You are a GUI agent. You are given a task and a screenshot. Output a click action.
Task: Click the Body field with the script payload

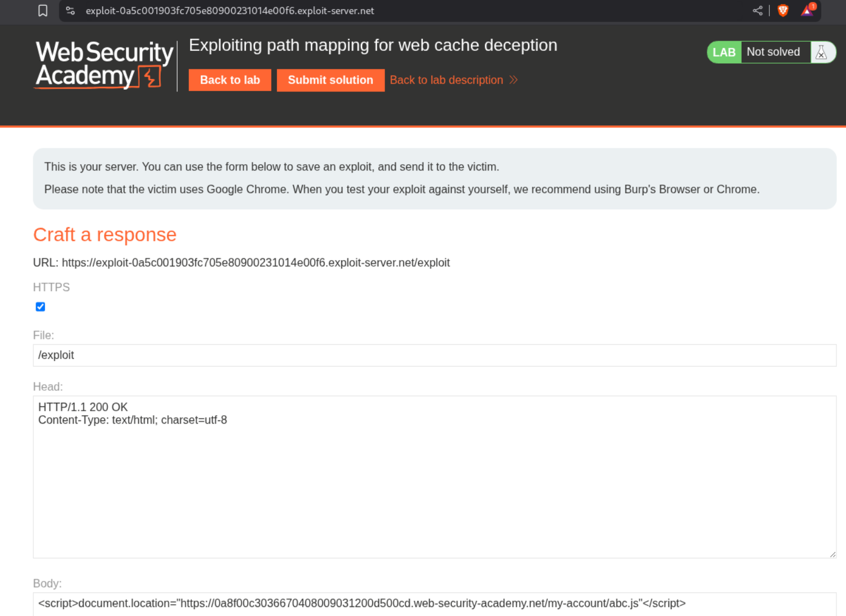tap(434, 604)
